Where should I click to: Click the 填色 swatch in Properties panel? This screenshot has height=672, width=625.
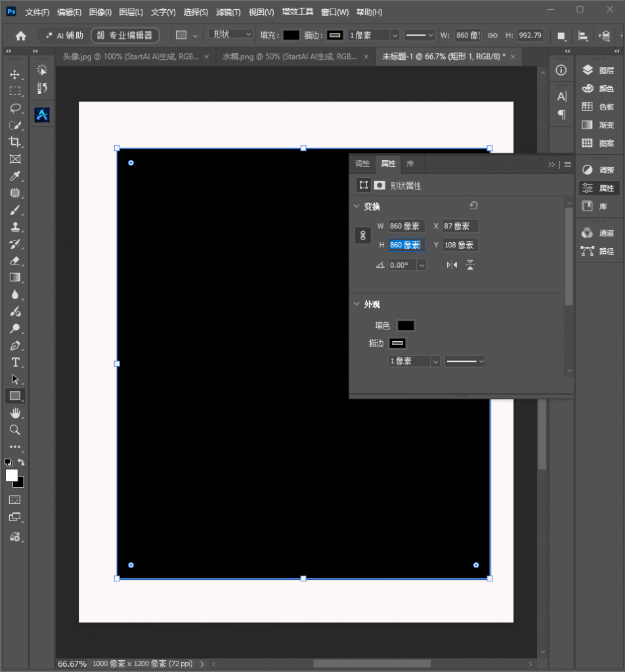pos(406,325)
